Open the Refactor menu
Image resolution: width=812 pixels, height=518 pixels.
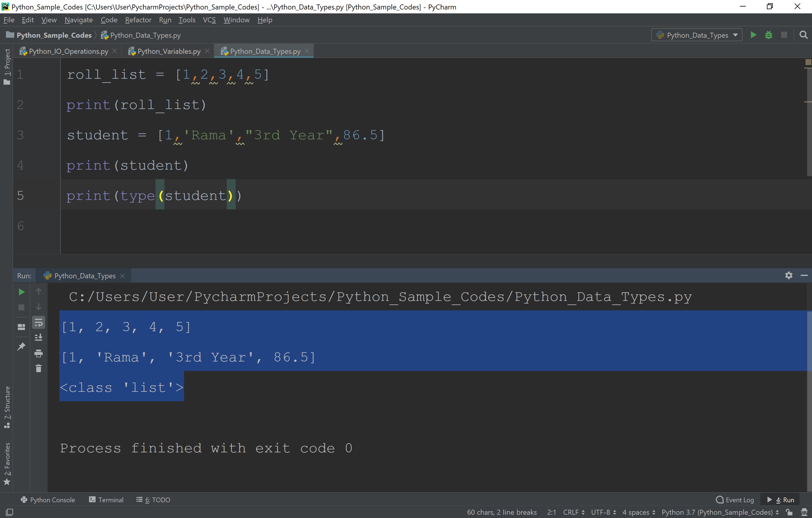138,20
